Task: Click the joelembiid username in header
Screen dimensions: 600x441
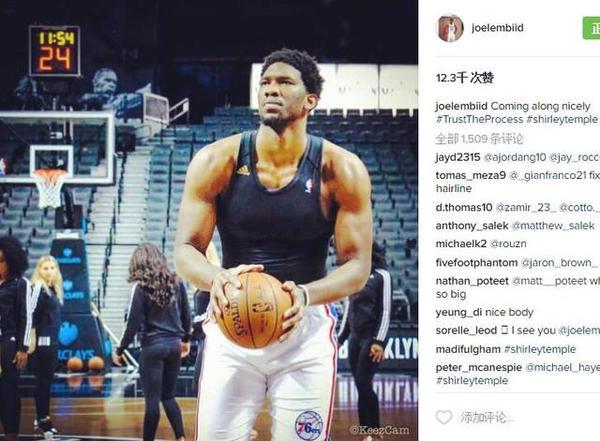Action: 497,28
